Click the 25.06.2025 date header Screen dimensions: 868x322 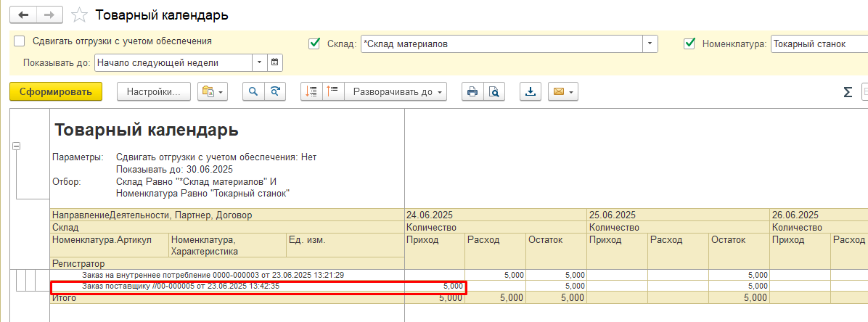pyautogui.click(x=678, y=215)
